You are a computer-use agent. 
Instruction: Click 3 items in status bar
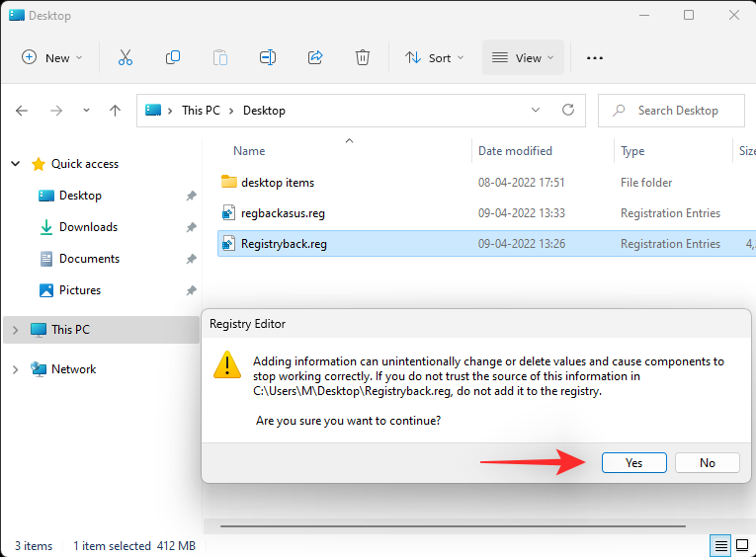click(34, 546)
